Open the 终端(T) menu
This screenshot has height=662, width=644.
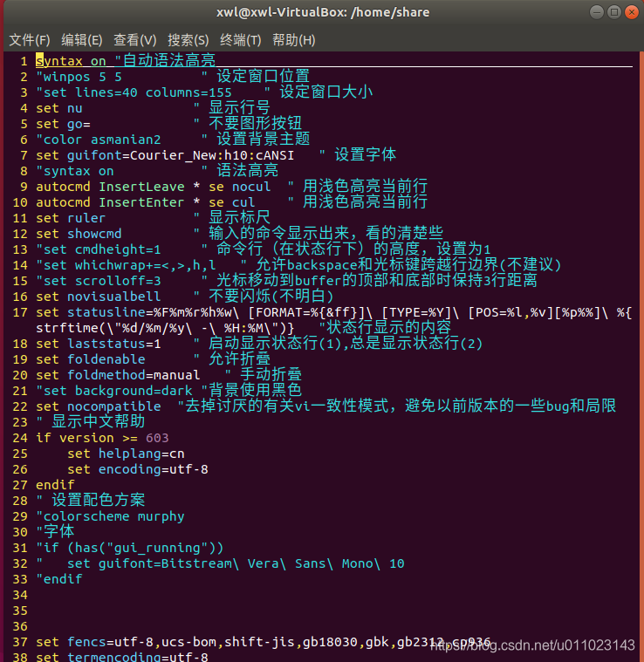pyautogui.click(x=241, y=40)
